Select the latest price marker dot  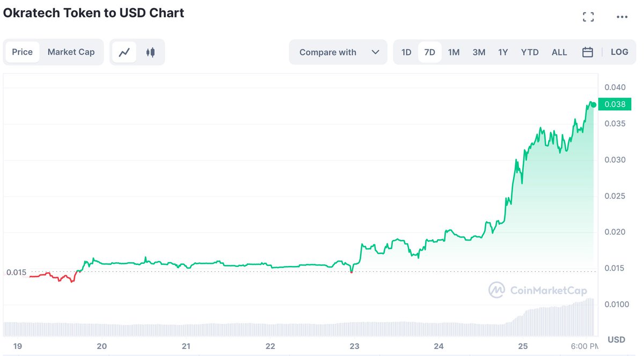592,103
